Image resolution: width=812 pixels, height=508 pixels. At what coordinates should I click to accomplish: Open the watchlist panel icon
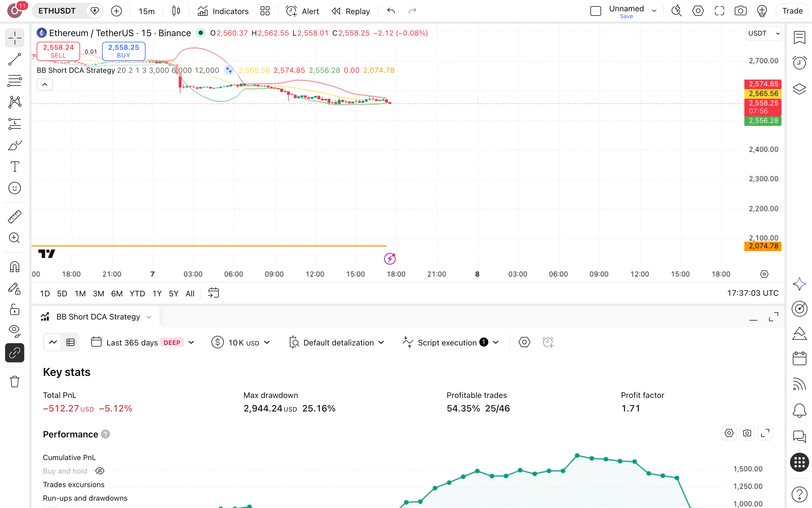(799, 38)
